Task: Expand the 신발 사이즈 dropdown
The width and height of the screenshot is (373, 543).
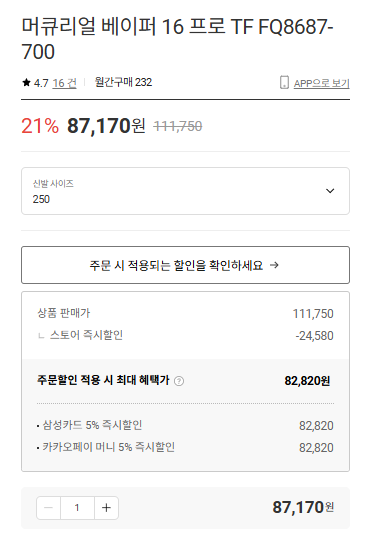Action: coord(185,191)
